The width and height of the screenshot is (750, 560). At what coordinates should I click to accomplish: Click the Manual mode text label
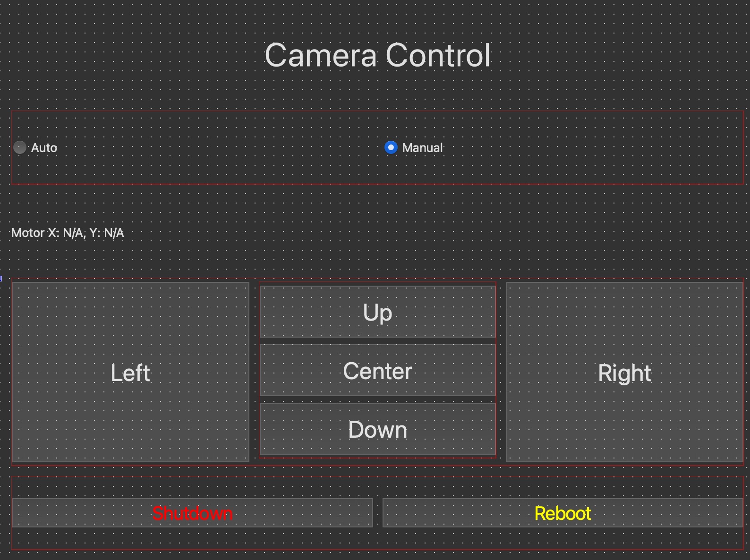422,148
